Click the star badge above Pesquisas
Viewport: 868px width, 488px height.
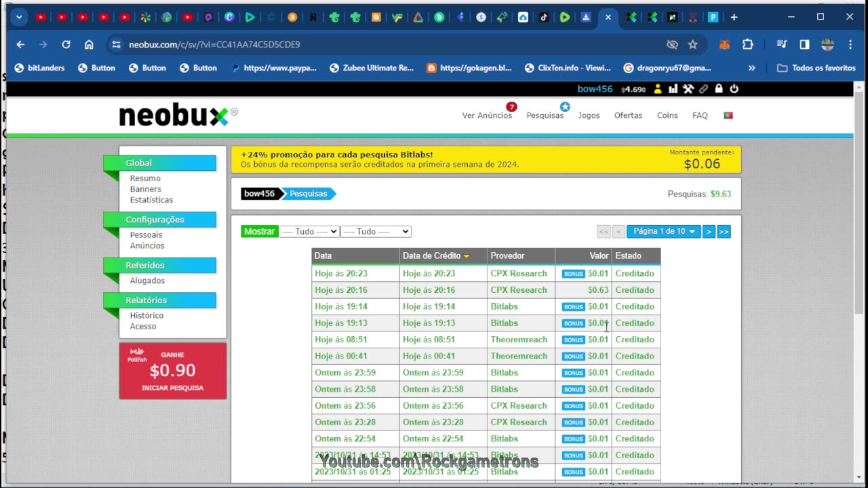click(565, 106)
